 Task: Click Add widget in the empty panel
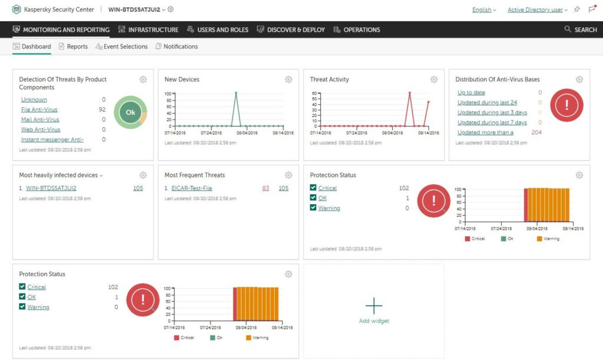[374, 311]
